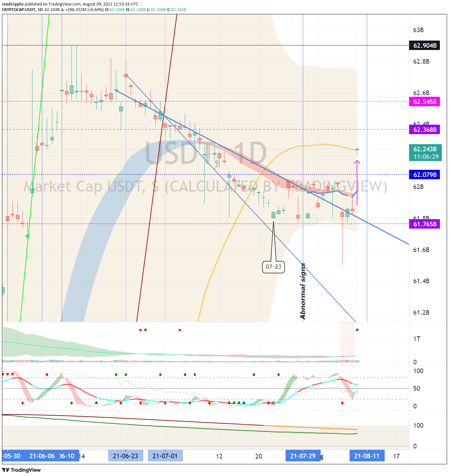This screenshot has width=449, height=476.
Task: Click the 17 date label on the time axis
Action: tap(396, 456)
